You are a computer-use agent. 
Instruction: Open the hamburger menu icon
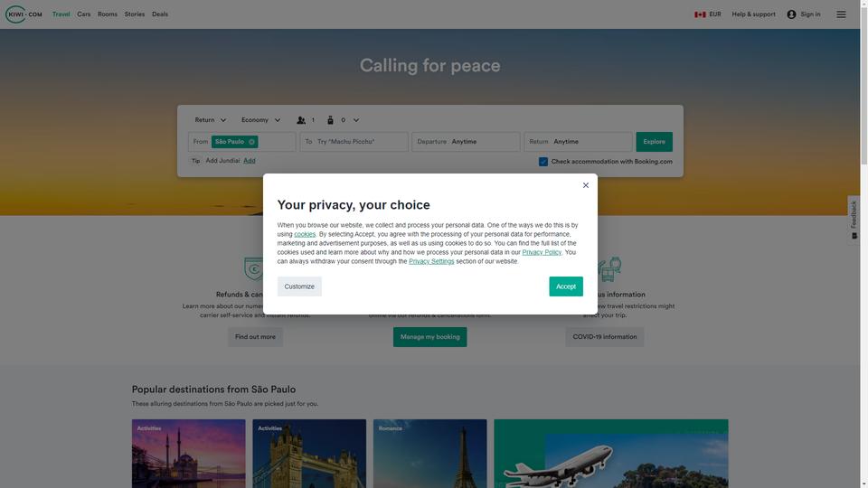coord(841,14)
